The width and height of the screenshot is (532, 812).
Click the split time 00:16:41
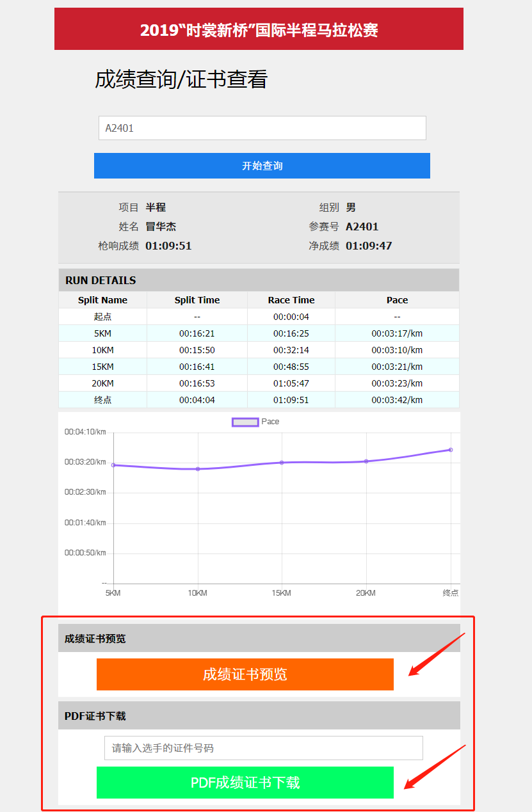pyautogui.click(x=197, y=367)
